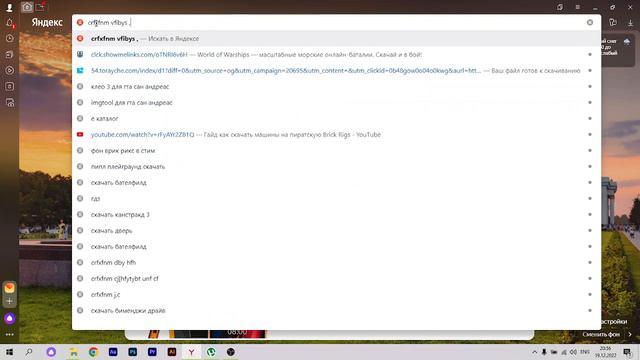The height and width of the screenshot is (360, 640).
Task: Launch Adobe After Effects from the taskbar
Action: pyautogui.click(x=113, y=352)
